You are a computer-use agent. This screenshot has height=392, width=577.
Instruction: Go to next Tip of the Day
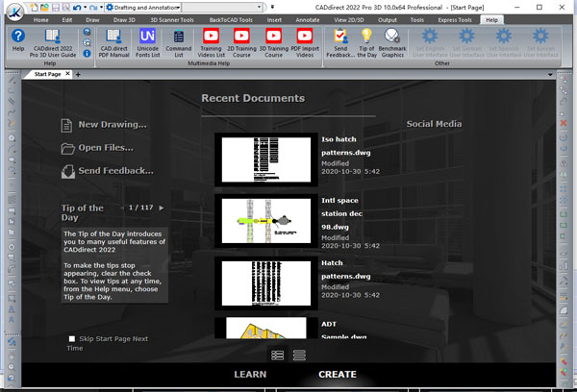[x=162, y=208]
